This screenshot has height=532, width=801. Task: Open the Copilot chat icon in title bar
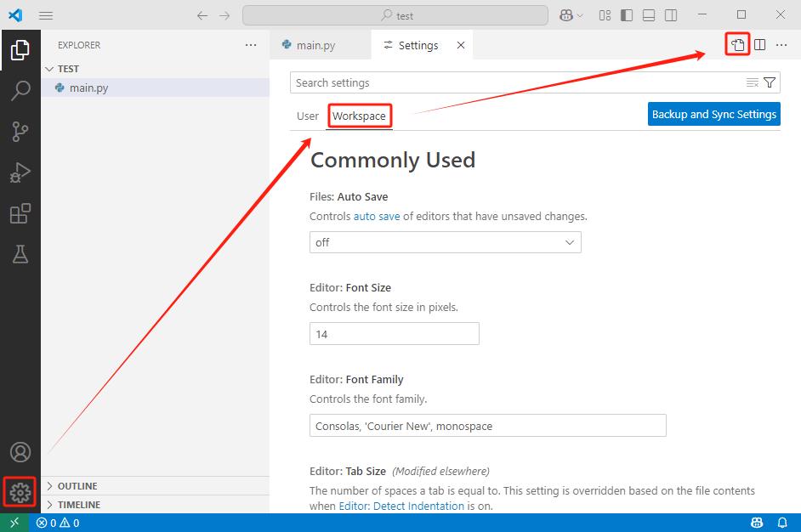[566, 15]
